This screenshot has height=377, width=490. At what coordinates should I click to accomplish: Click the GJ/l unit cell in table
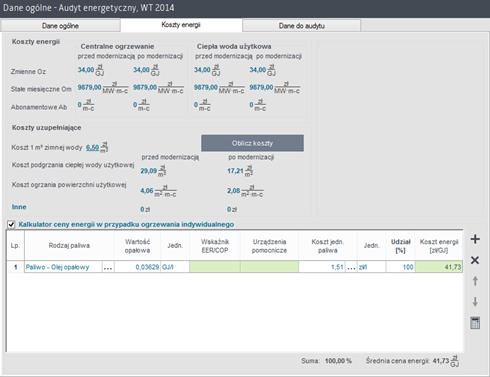point(175,267)
